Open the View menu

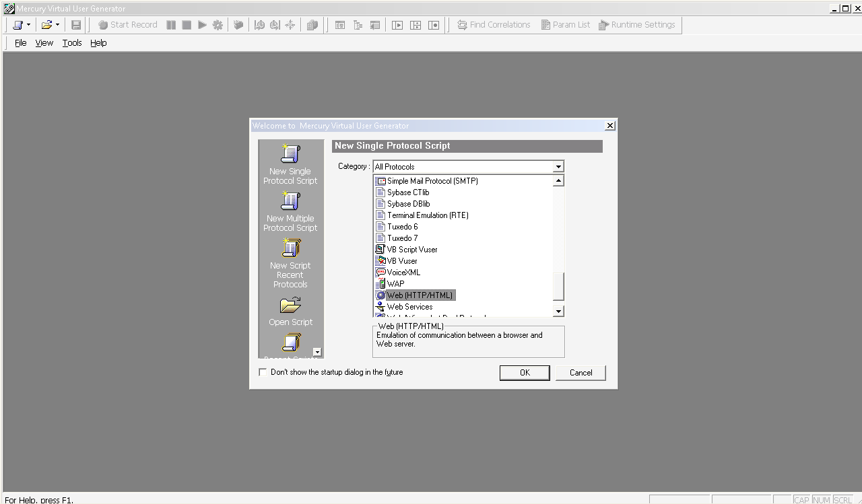44,43
